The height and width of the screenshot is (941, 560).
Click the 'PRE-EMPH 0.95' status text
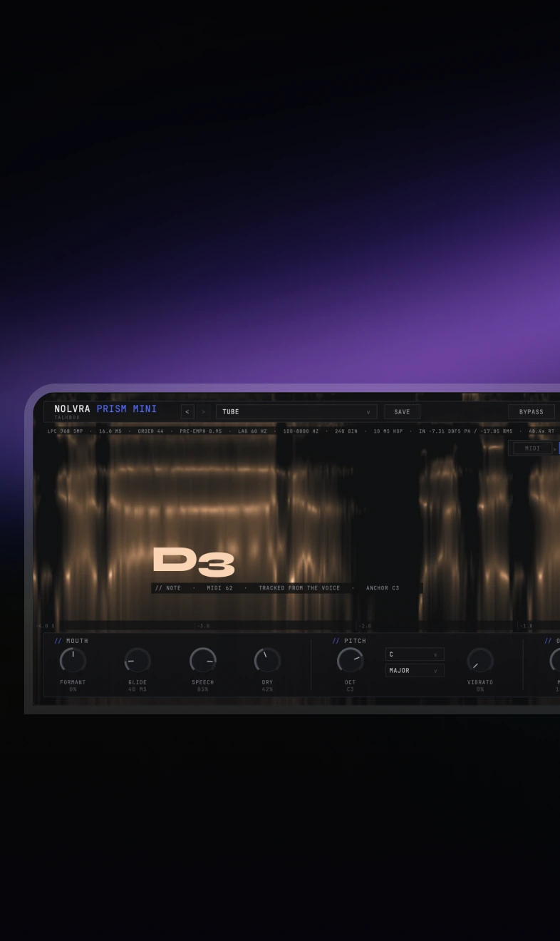pos(200,431)
